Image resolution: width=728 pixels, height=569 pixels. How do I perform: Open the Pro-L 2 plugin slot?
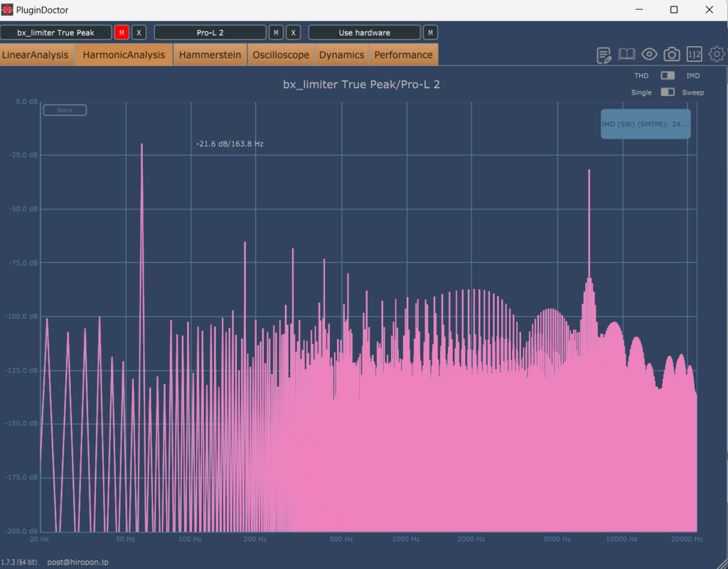(x=210, y=33)
